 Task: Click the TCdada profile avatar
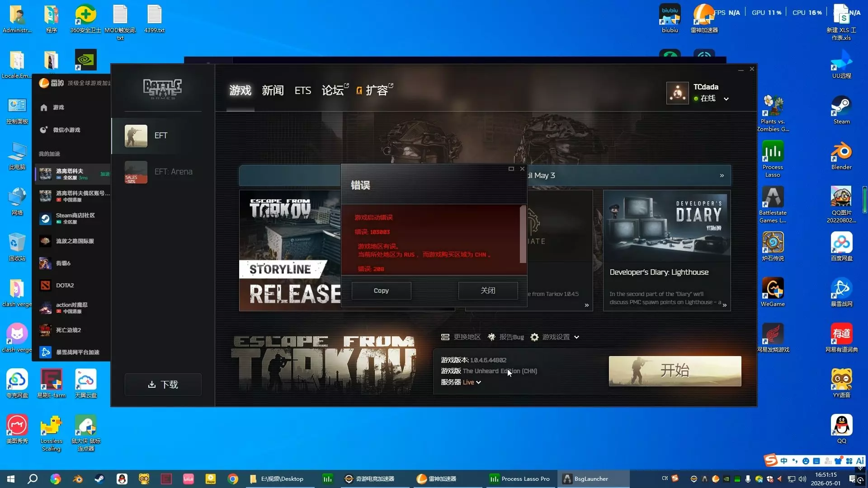click(677, 93)
